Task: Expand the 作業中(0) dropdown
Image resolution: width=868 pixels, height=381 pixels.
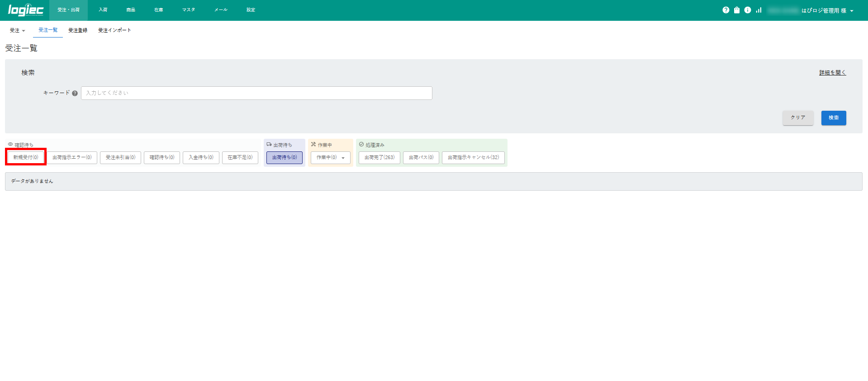Action: point(331,157)
